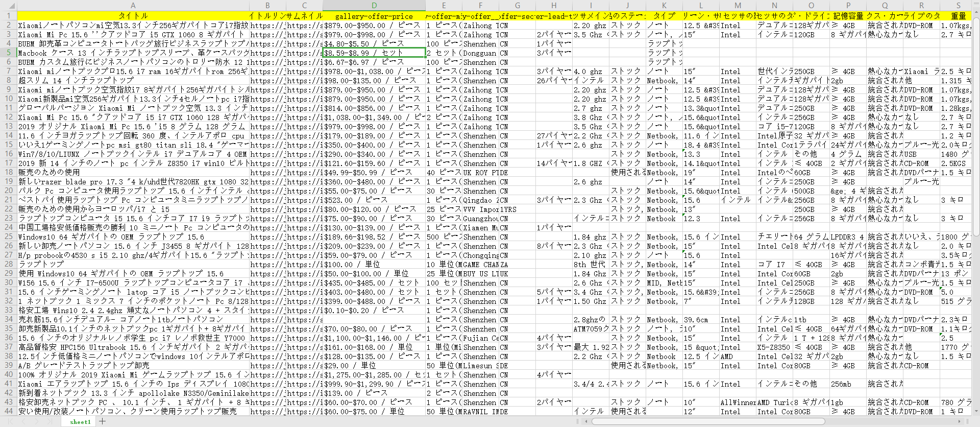Click the price cell '$523.00 / ピース'
980x427 pixels.
pos(374,200)
